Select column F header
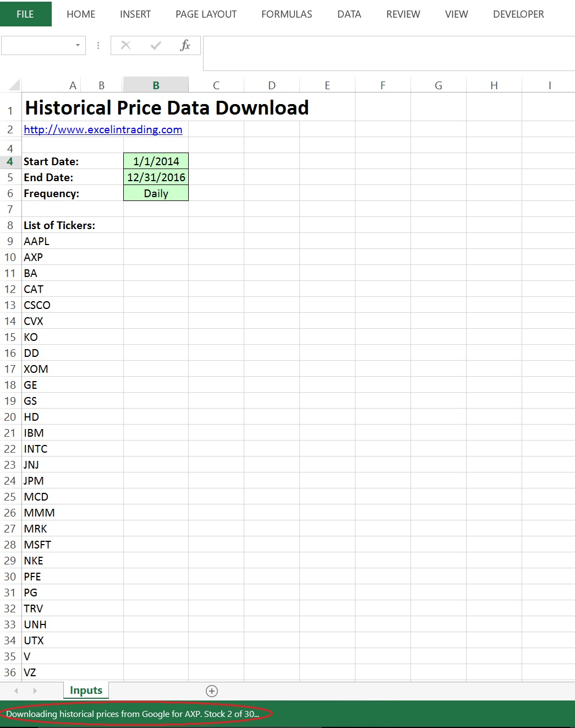The image size is (575, 728). click(383, 85)
